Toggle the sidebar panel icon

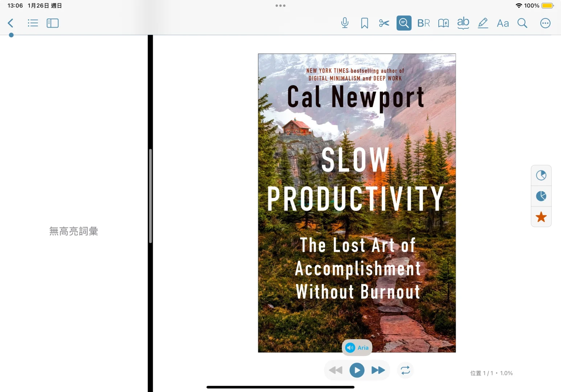pos(53,23)
